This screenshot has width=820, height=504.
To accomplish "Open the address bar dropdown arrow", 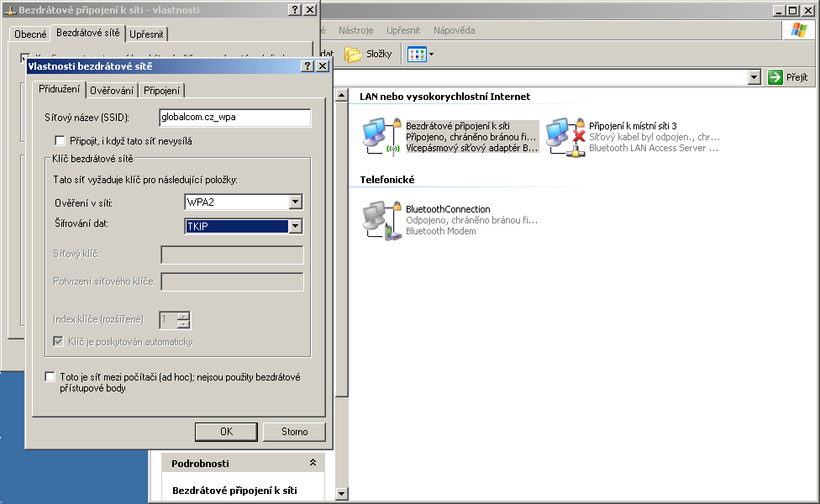I will coord(754,77).
